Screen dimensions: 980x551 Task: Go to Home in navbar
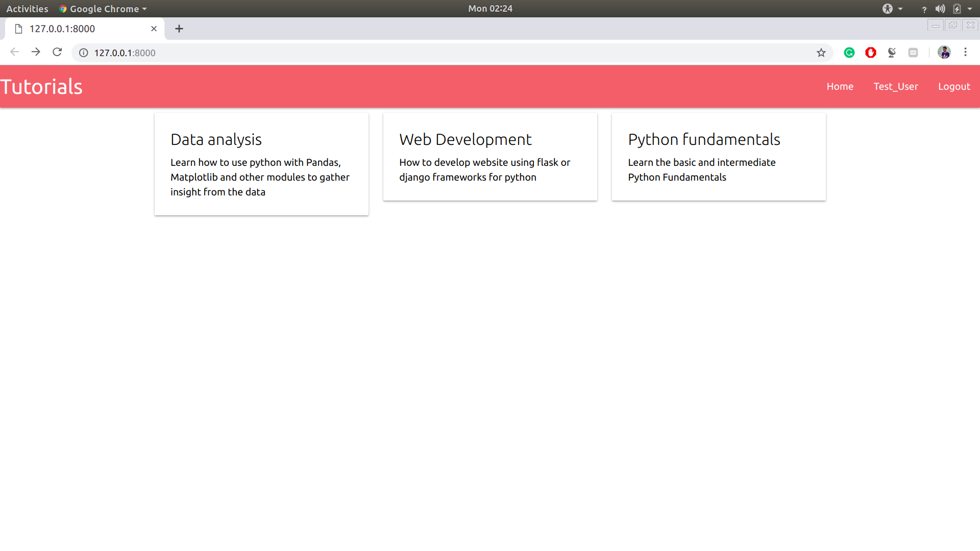tap(840, 86)
